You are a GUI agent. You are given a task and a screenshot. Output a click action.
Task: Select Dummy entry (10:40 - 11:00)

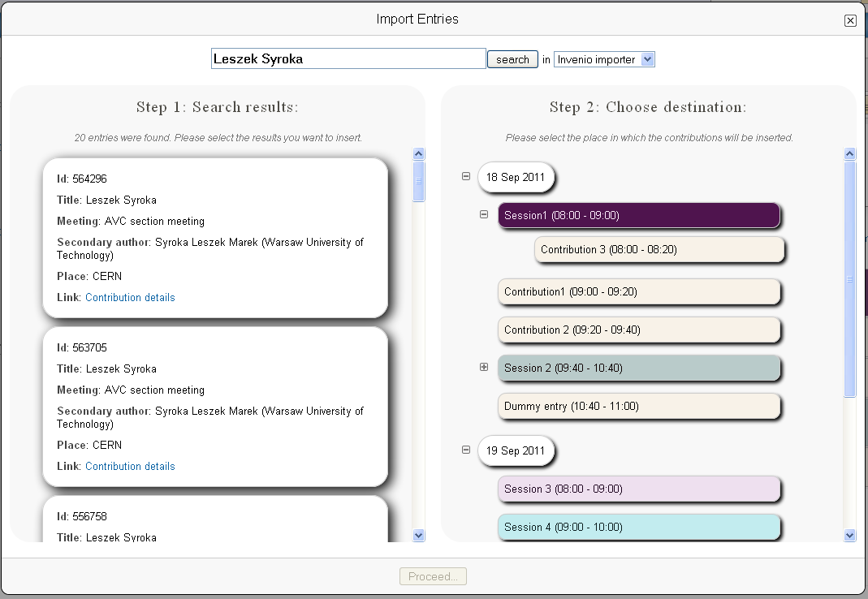[x=639, y=407]
